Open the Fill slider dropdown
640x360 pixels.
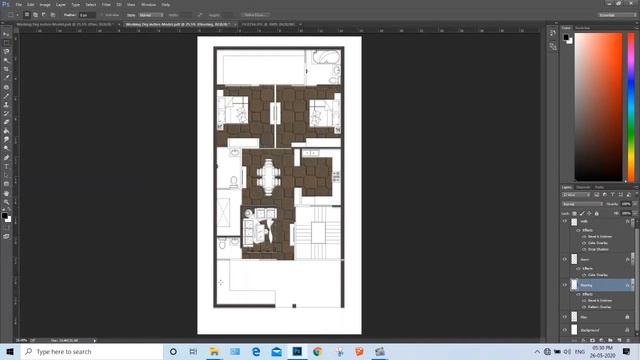tap(635, 213)
